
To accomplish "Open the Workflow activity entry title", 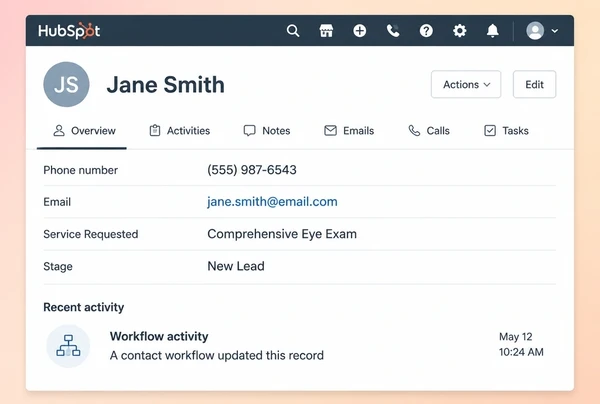I will point(159,336).
